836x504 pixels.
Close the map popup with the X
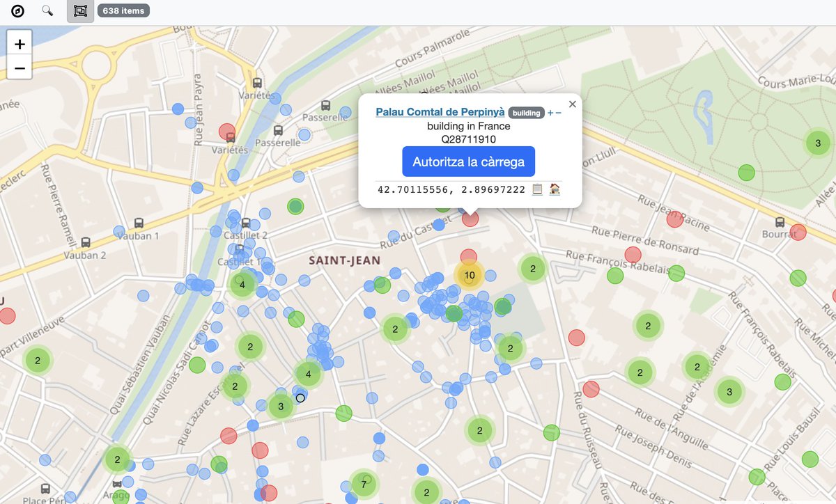[x=573, y=104]
